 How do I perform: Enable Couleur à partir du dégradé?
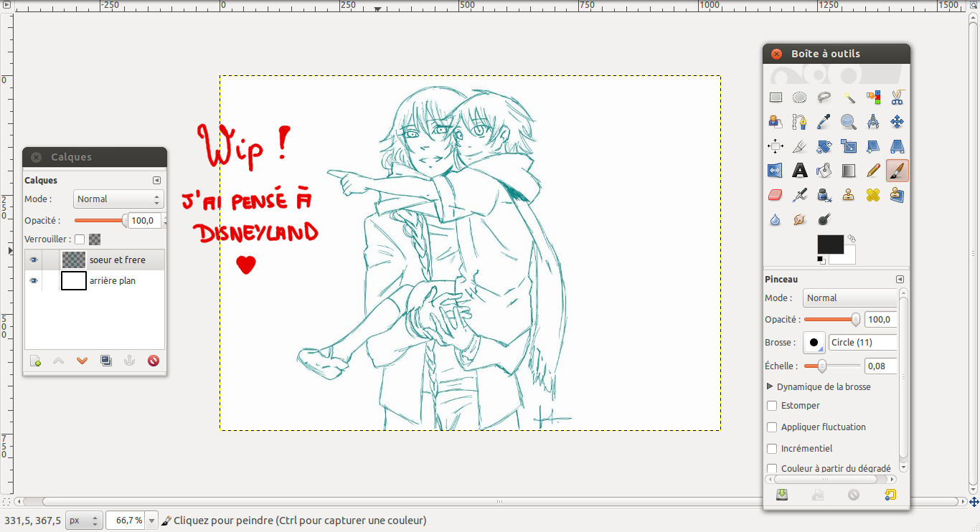click(x=772, y=469)
